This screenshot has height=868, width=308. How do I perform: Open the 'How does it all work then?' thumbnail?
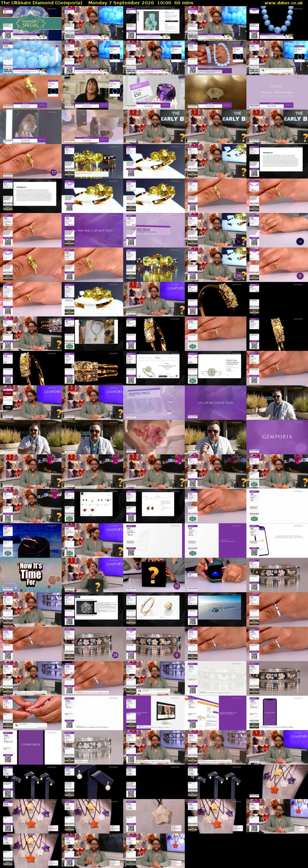pos(92,230)
